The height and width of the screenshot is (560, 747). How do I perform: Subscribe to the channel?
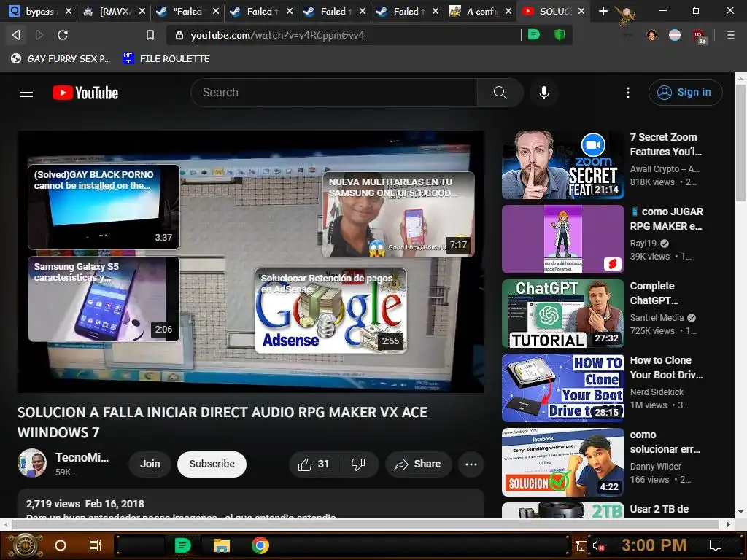click(x=212, y=464)
